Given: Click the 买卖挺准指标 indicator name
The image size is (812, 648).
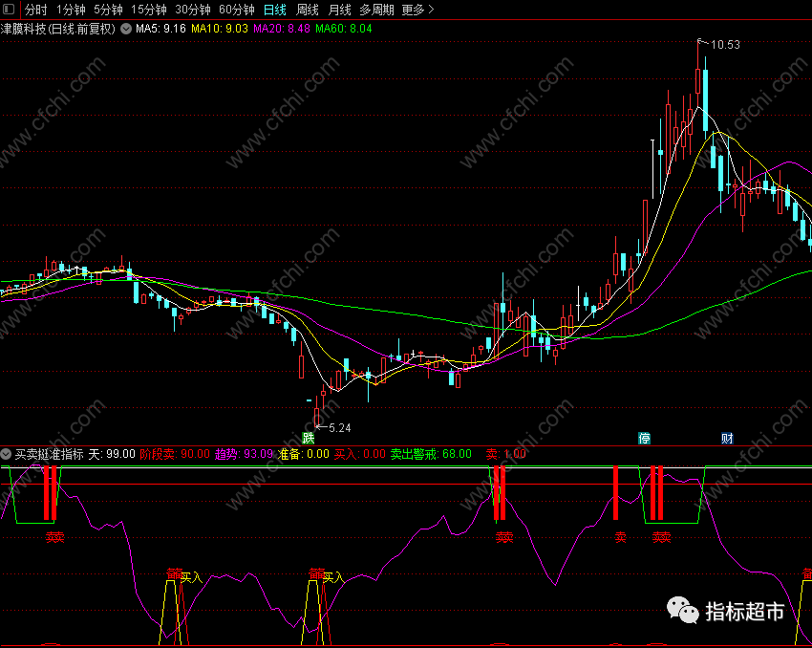Looking at the screenshot, I should 49,454.
